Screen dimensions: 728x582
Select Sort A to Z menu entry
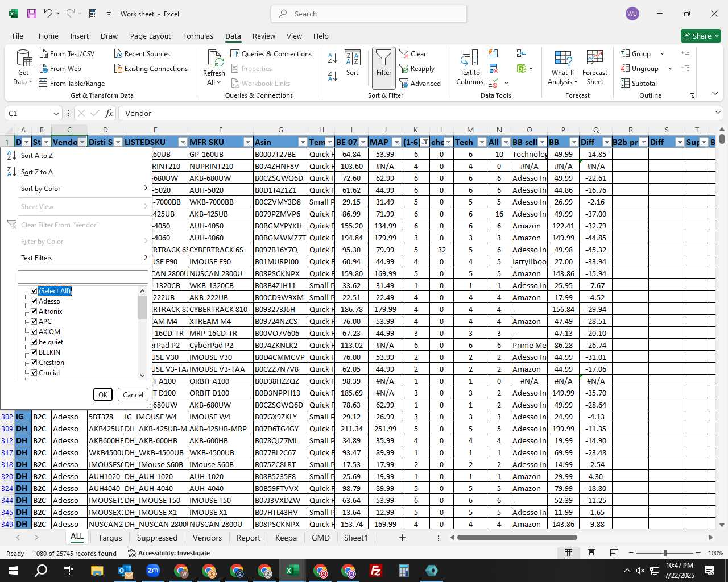[77, 156]
